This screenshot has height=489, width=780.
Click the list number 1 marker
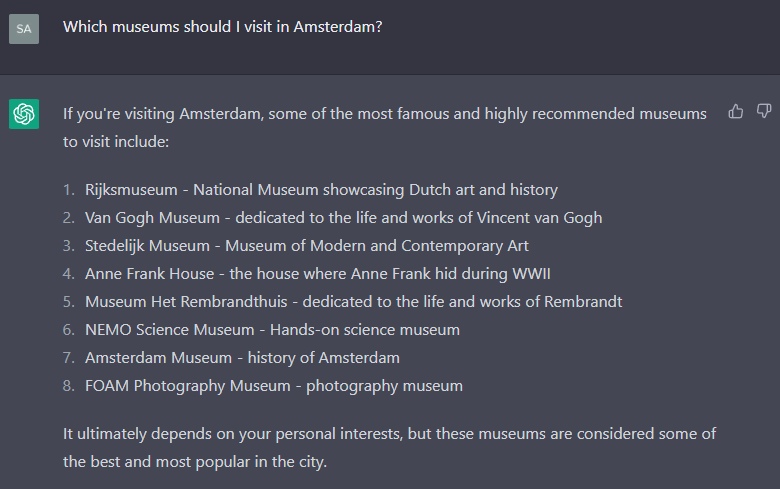pos(68,189)
